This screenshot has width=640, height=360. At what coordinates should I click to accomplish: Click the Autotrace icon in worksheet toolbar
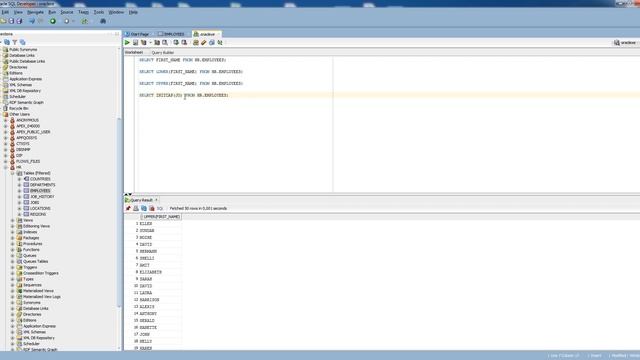point(157,42)
